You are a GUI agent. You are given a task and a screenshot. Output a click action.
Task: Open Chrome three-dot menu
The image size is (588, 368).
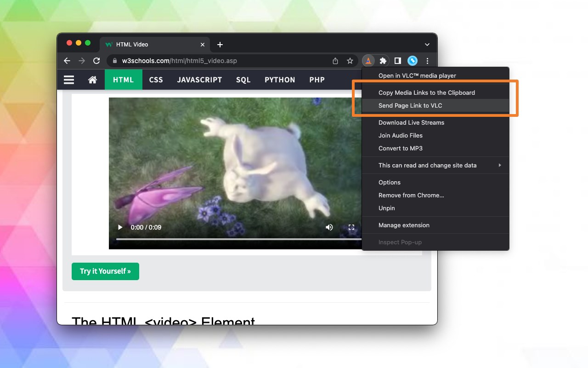tap(427, 61)
